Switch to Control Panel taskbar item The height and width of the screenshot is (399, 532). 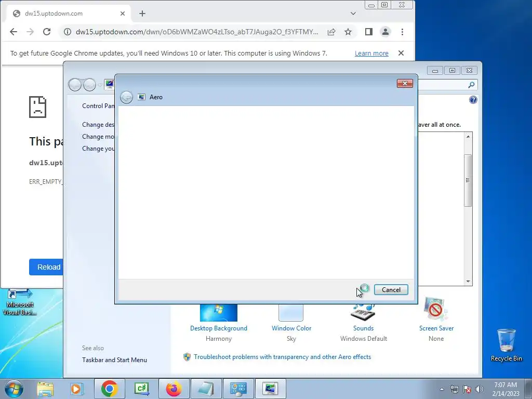coord(238,389)
